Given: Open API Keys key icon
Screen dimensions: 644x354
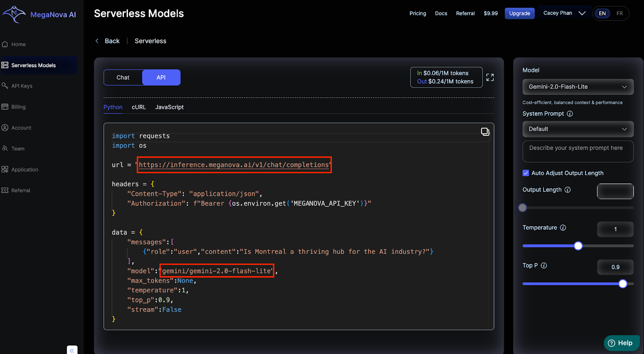Looking at the screenshot, I should (5, 86).
